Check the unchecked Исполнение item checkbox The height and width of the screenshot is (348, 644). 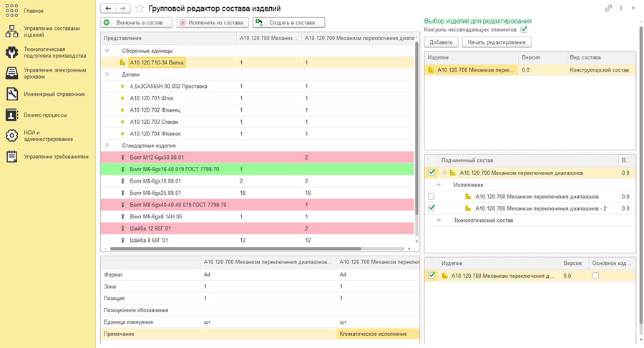(431, 196)
